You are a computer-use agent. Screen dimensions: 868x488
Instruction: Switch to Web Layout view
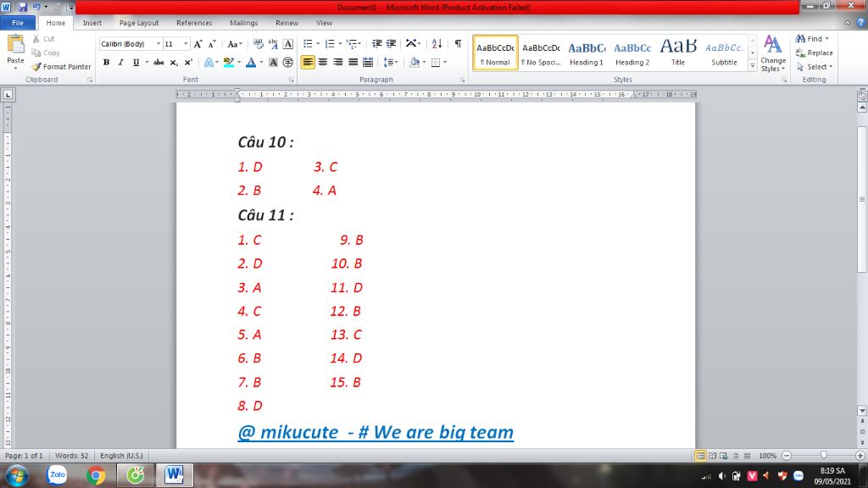724,456
